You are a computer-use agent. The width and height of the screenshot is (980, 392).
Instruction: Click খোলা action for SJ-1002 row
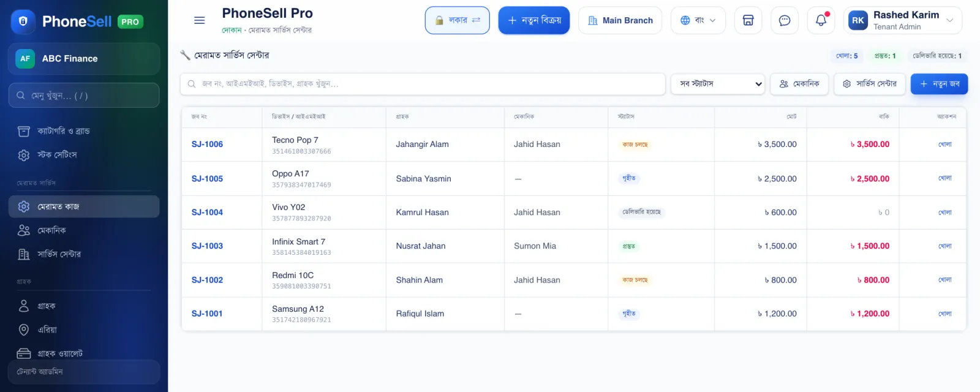[945, 280]
